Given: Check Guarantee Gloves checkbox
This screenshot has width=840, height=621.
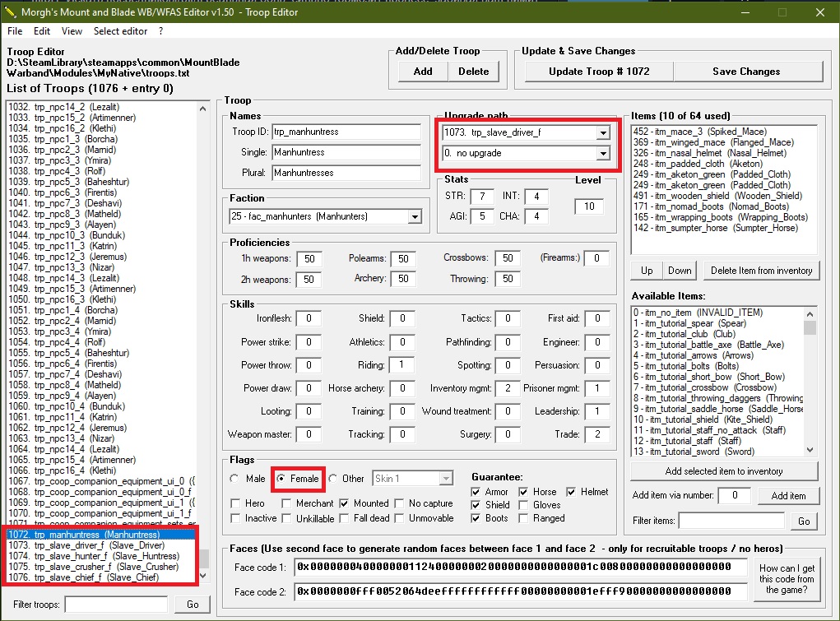Looking at the screenshot, I should coord(523,505).
